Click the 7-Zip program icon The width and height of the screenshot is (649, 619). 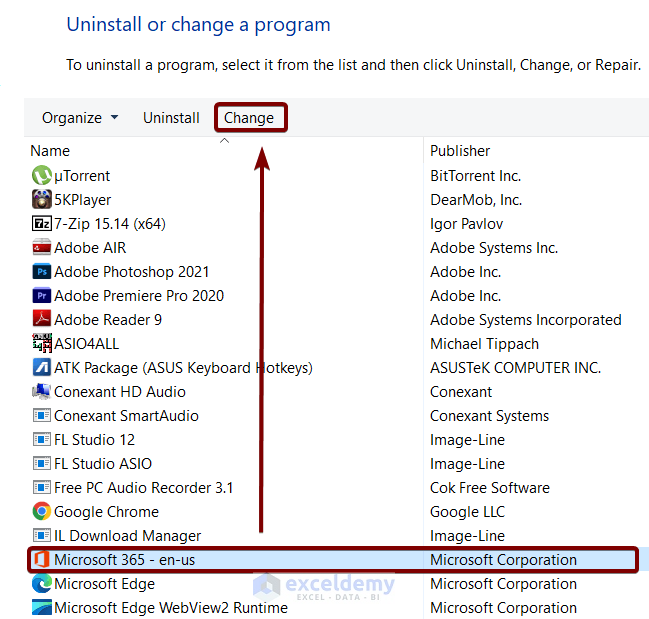coord(42,223)
